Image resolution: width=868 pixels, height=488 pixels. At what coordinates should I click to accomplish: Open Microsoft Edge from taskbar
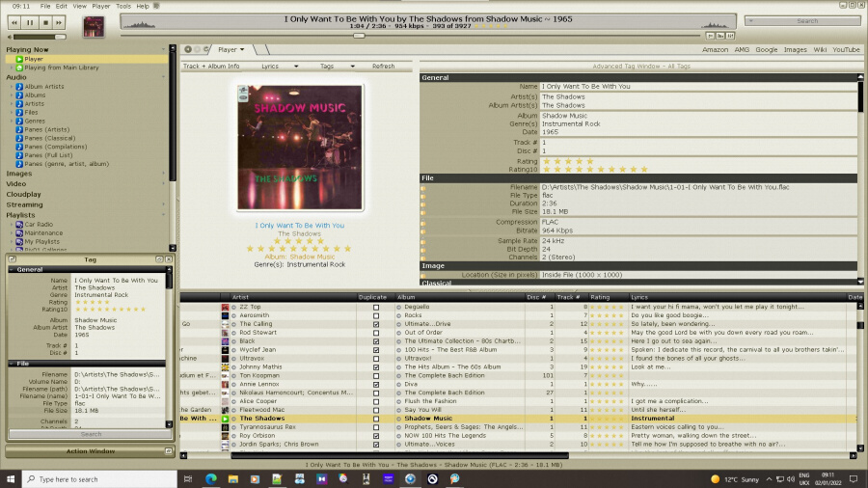(x=211, y=479)
